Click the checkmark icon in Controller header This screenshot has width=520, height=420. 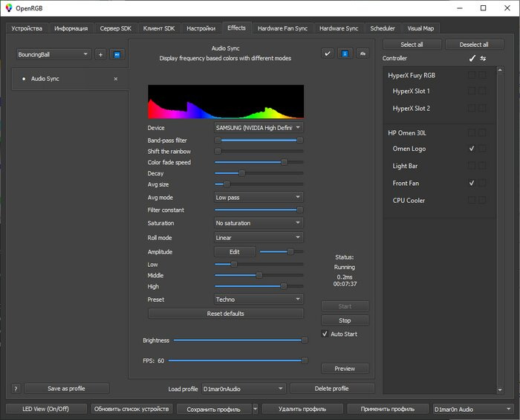472,58
